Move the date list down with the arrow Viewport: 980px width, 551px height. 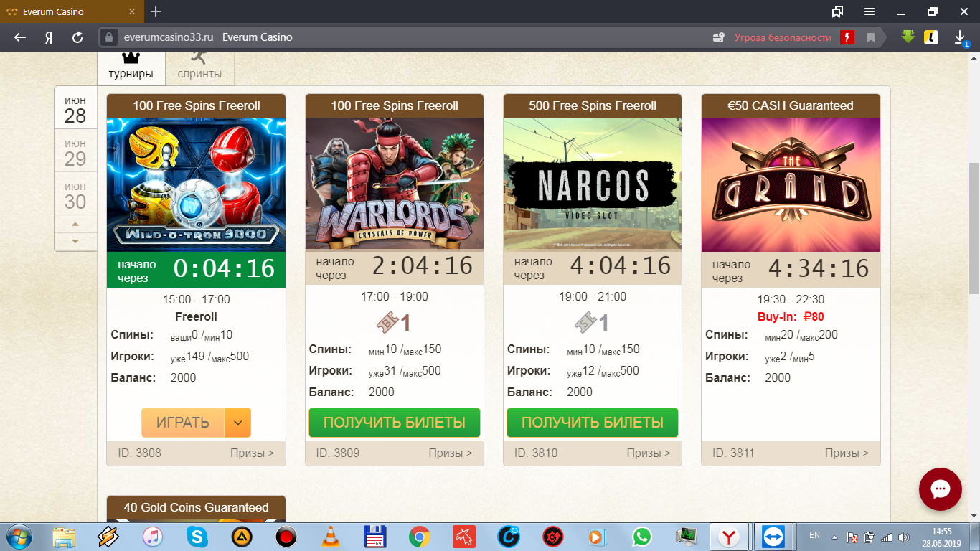[x=75, y=242]
